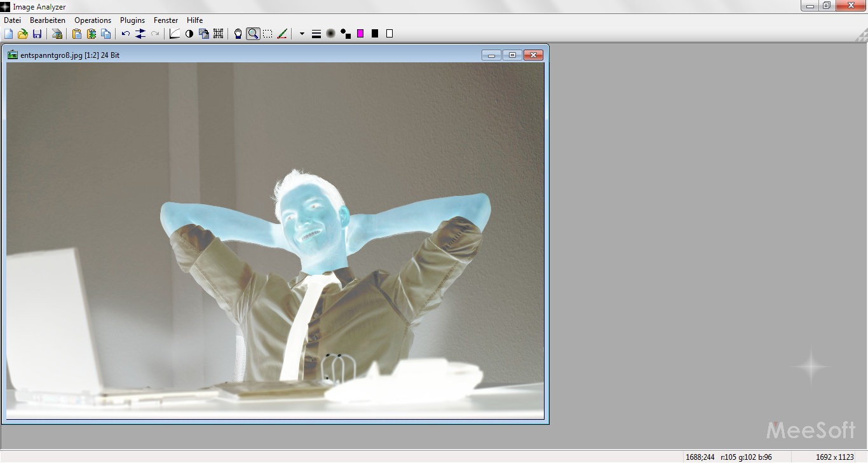Screen dimensions: 868x463
Task: Click the New file icon
Action: coord(8,34)
